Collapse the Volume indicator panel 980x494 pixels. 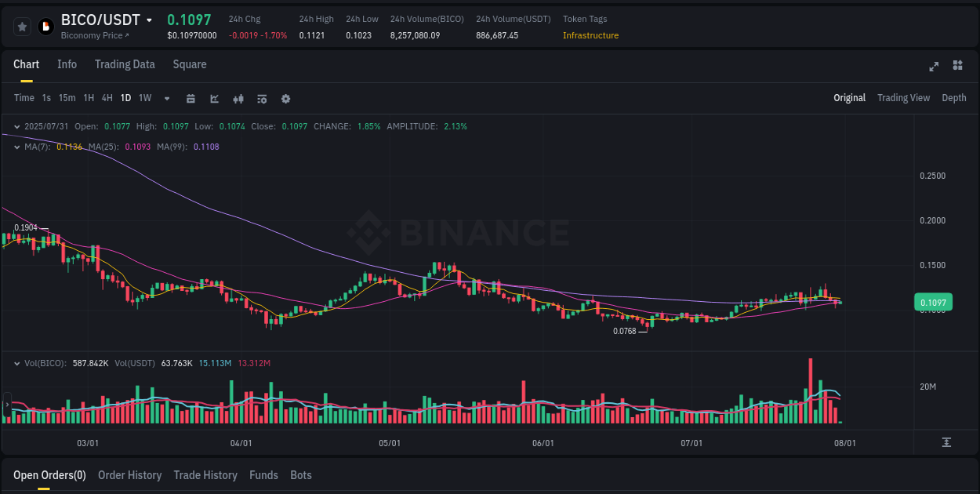[17, 363]
